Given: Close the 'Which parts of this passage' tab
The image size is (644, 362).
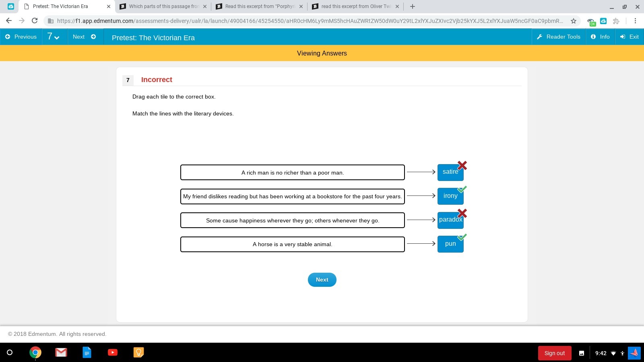Looking at the screenshot, I should [x=205, y=6].
